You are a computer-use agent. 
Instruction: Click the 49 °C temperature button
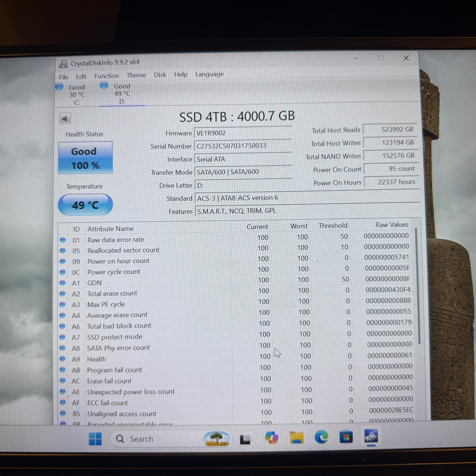coord(86,205)
